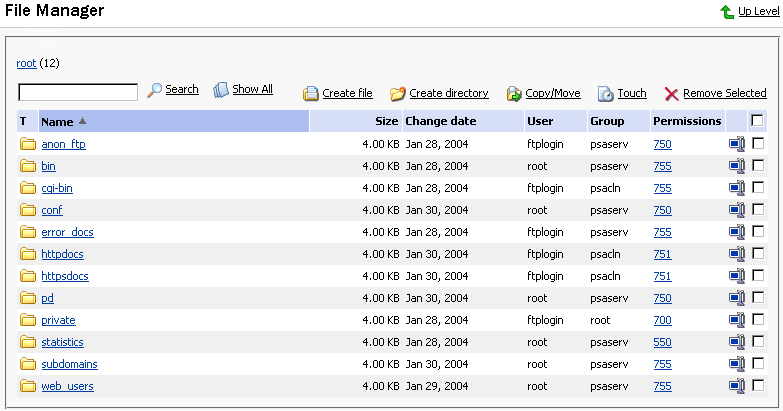This screenshot has height=411, width=783.
Task: Sort the list by the Name column
Action: pyautogui.click(x=57, y=122)
